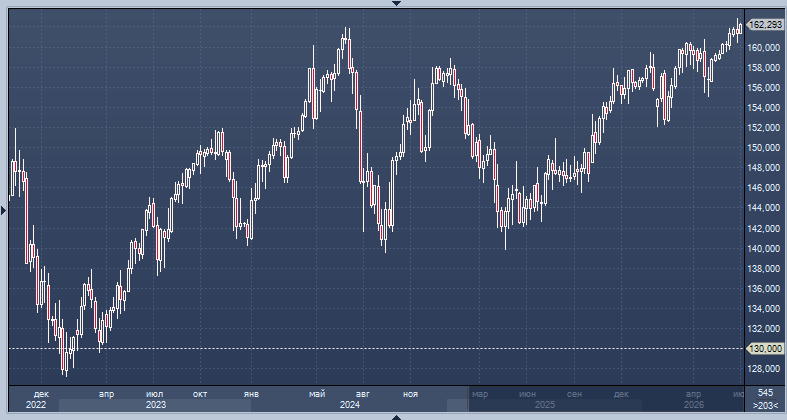Click the dimmed 2026 year on timeline
787x420 pixels.
(694, 404)
